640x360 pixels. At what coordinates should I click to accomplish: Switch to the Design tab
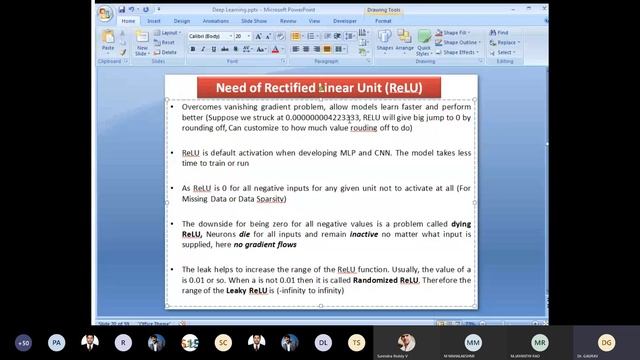point(182,21)
